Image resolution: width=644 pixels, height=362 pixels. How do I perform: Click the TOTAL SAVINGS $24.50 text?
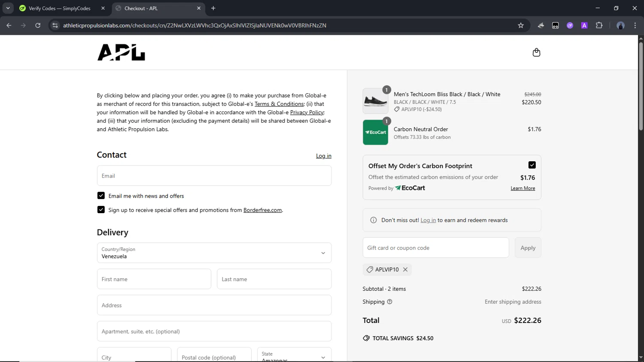coord(403,338)
